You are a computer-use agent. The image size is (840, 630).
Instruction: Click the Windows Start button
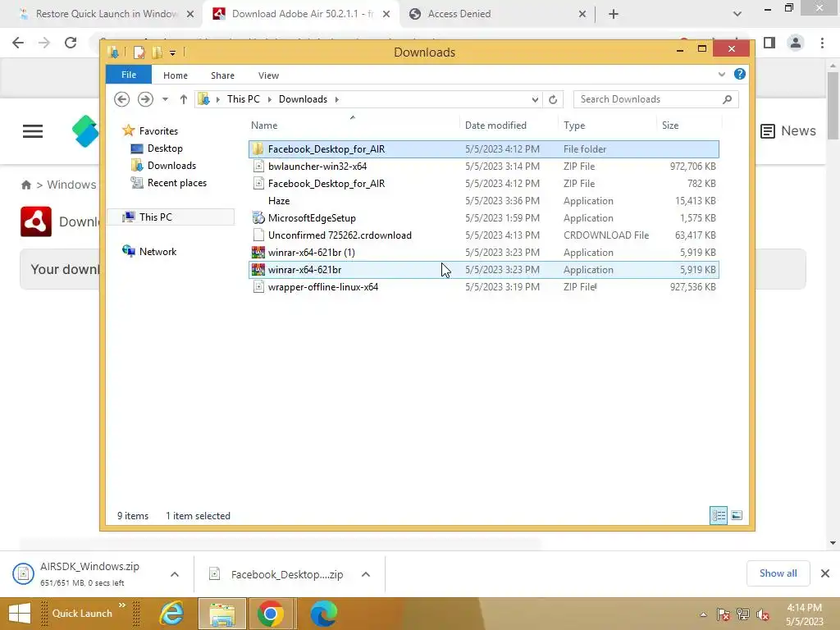(x=20, y=614)
